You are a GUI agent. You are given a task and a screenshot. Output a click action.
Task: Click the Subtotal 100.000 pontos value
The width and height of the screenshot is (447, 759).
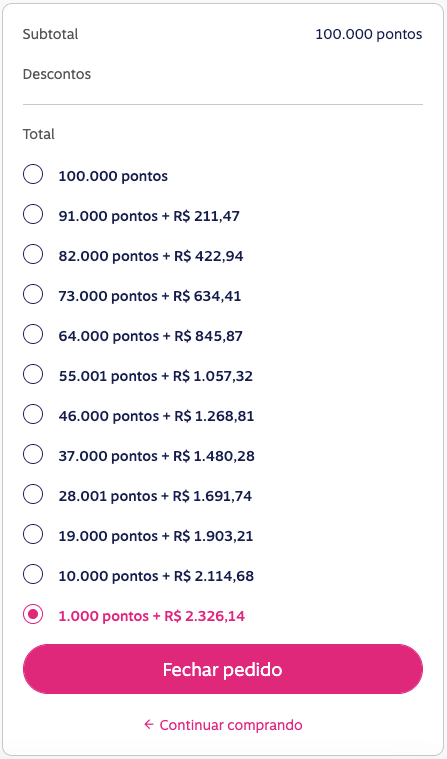(369, 34)
